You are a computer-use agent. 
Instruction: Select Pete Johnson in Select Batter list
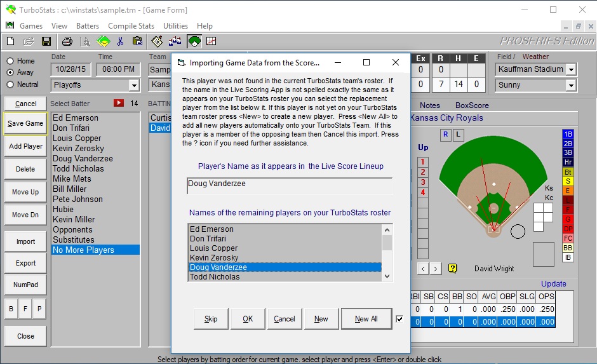click(x=95, y=199)
